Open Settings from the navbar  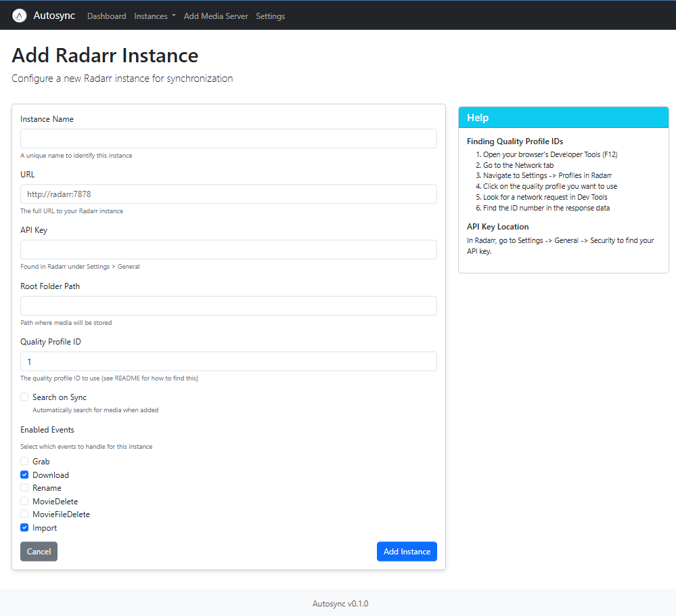click(x=270, y=16)
